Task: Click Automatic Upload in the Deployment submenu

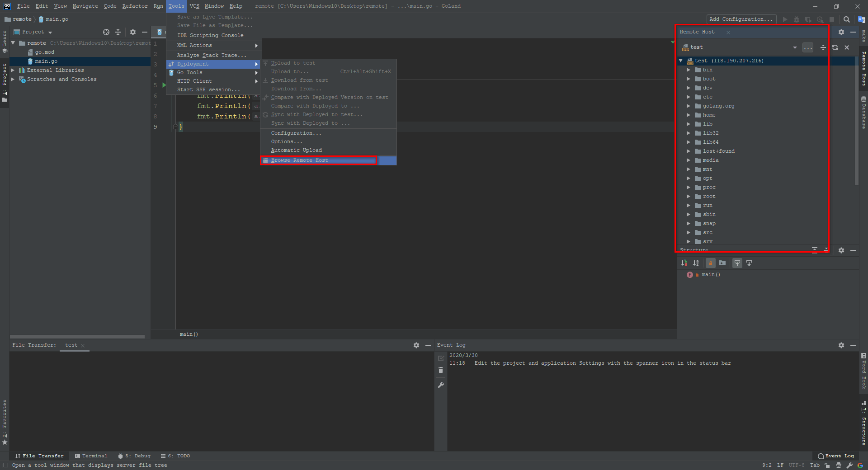Action: 296,150
